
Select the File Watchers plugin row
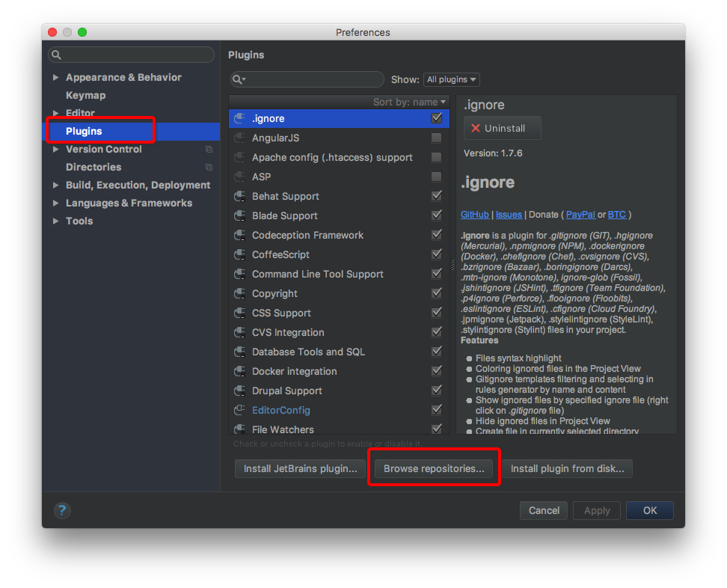coord(339,429)
